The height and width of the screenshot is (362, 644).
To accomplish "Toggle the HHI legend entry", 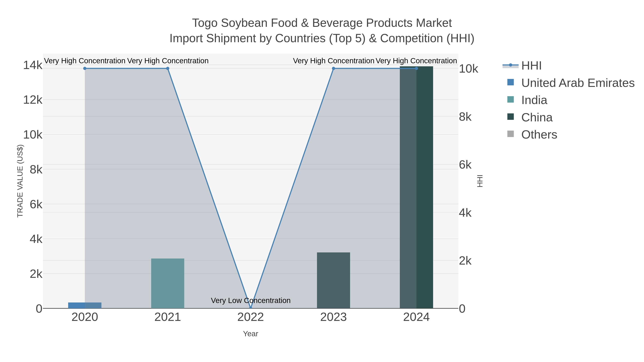I will (522, 66).
